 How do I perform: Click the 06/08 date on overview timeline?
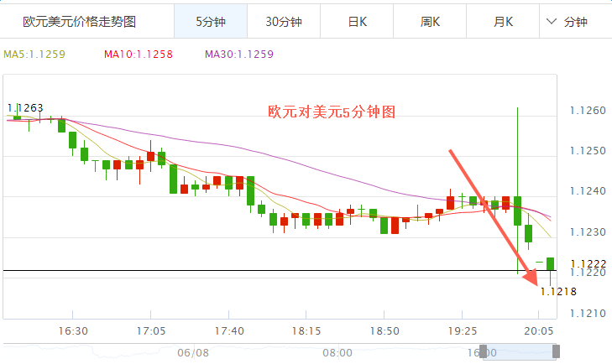(x=193, y=353)
